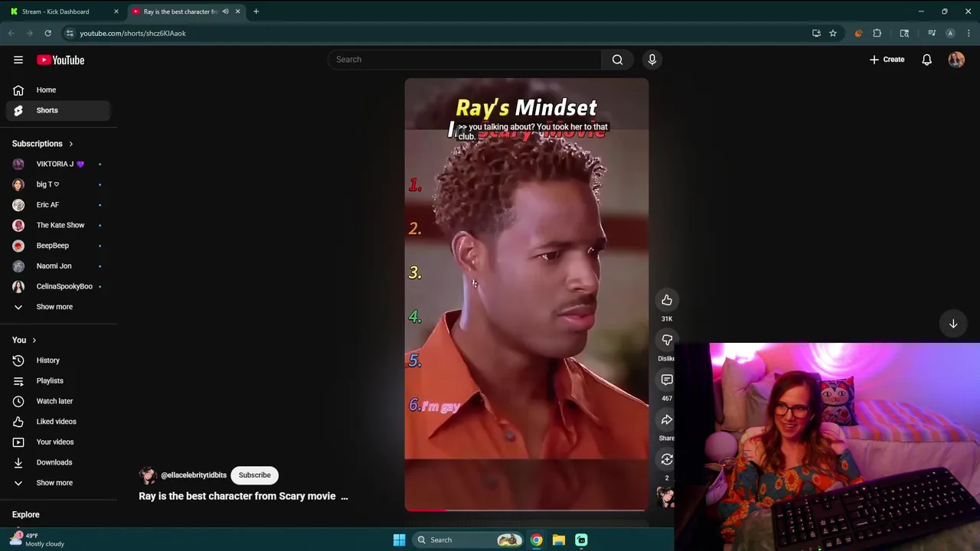Pause the playing short video
The height and width of the screenshot is (551, 980).
526,295
